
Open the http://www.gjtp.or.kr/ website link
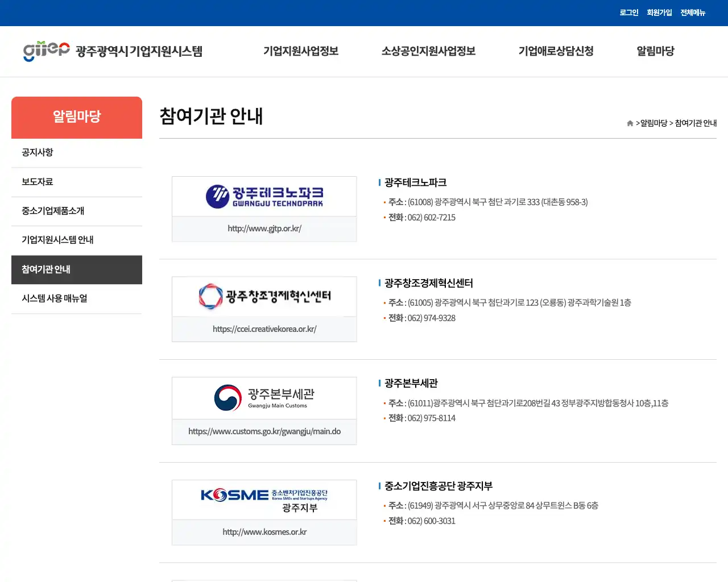[x=264, y=228]
